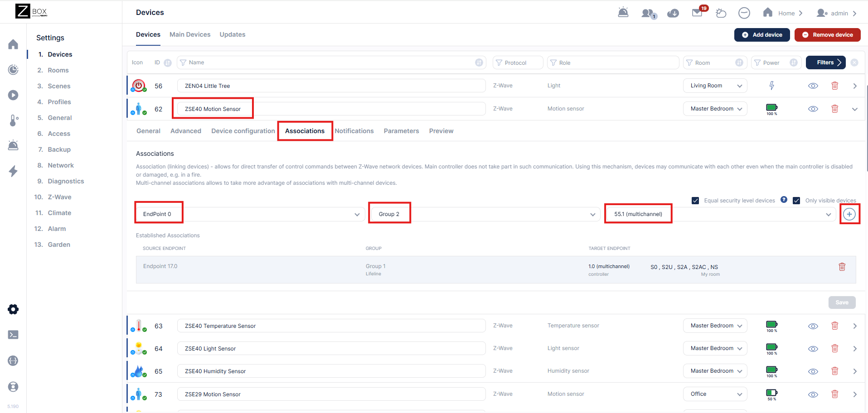Toggle visibility of ZSE40 Light Sensor
Viewport: 868px width, 413px height.
pos(813,349)
